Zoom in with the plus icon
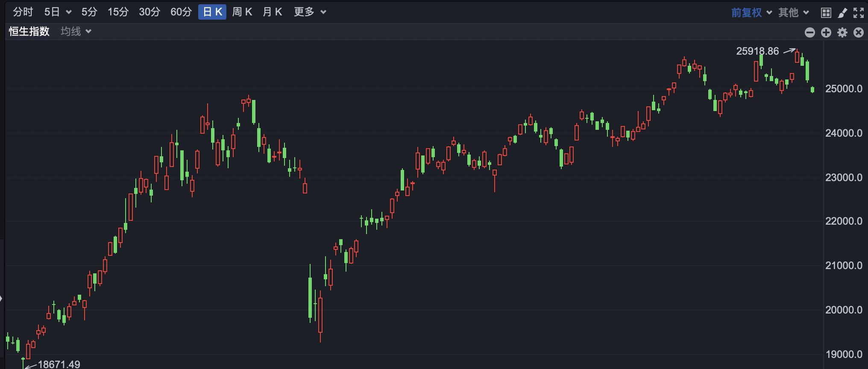Viewport: 868px width, 369px height. click(826, 32)
